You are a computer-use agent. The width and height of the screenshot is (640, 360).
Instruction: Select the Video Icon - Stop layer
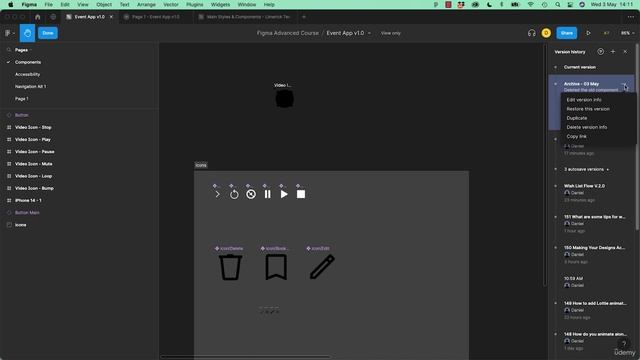coord(33,127)
